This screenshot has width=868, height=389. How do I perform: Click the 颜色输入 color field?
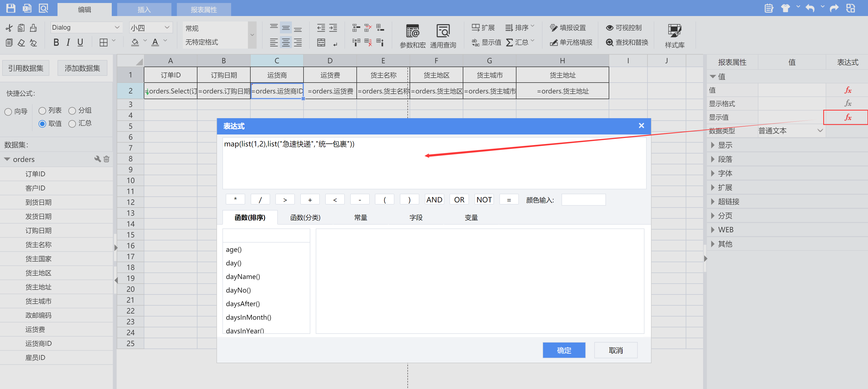[583, 200]
